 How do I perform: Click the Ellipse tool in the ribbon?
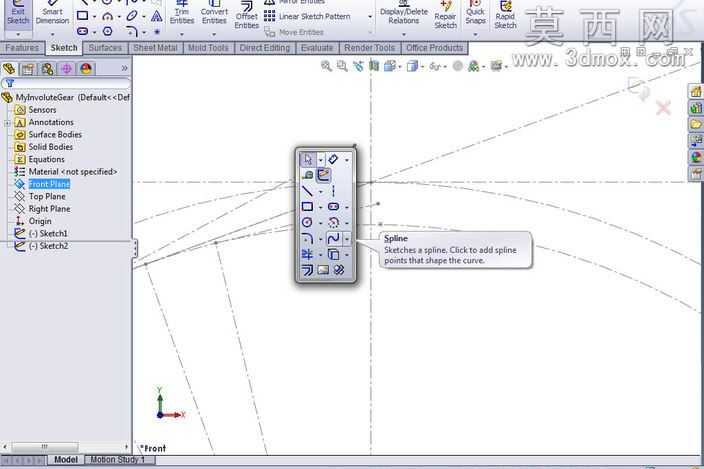click(131, 16)
